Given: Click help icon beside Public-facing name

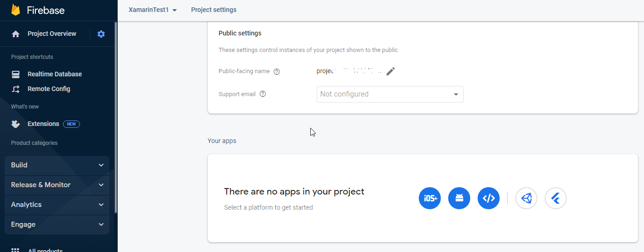Looking at the screenshot, I should pyautogui.click(x=277, y=72).
